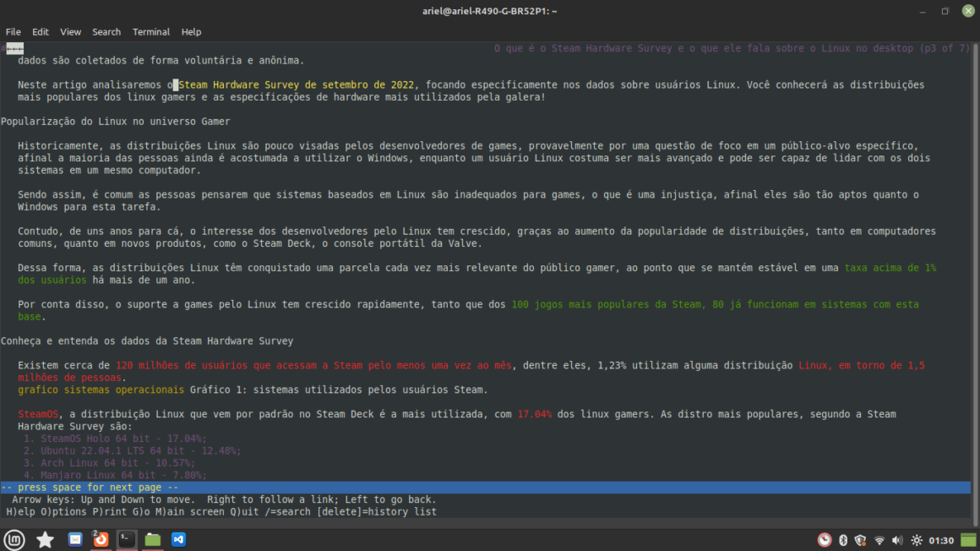The image size is (980, 551).
Task: Open the file manager from the taskbar
Action: click(x=152, y=539)
